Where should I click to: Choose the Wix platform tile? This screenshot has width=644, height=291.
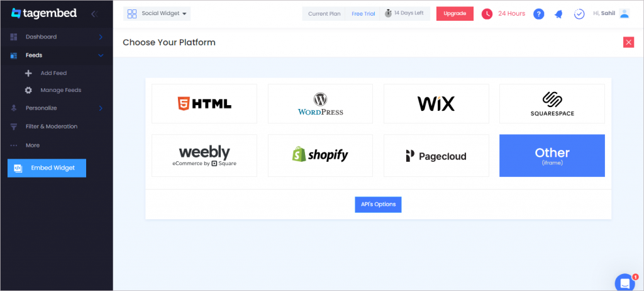[x=436, y=104]
